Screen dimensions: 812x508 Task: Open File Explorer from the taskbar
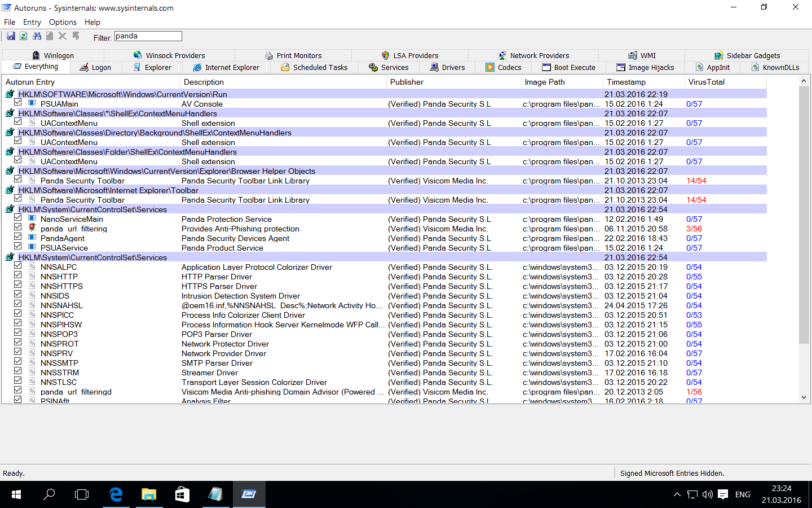[148, 494]
